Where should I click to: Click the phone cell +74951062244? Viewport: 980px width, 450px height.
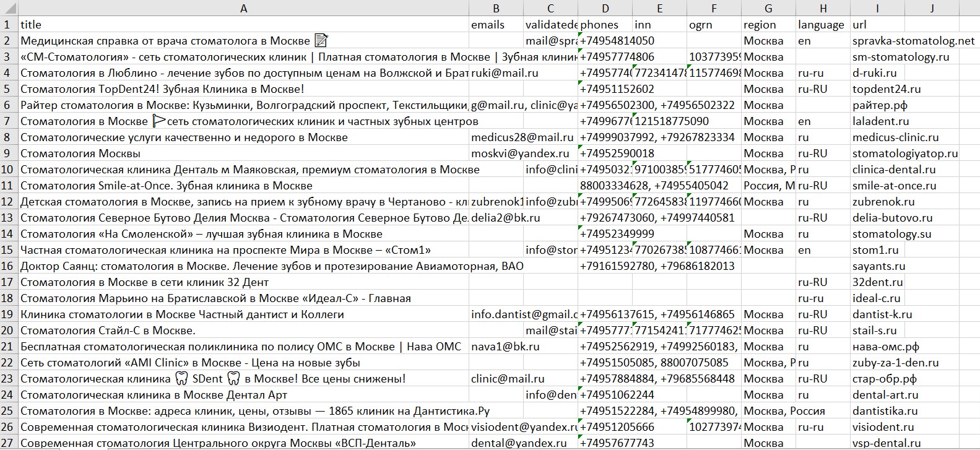617,395
